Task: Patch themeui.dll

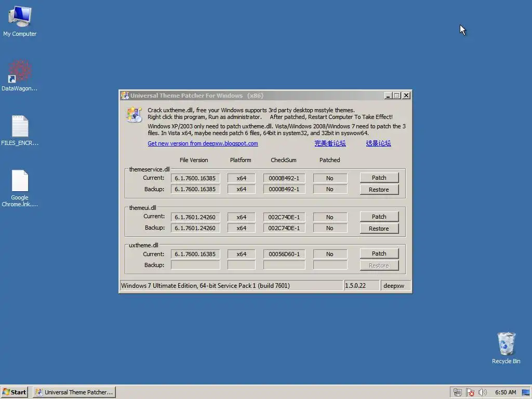Action: click(x=379, y=217)
